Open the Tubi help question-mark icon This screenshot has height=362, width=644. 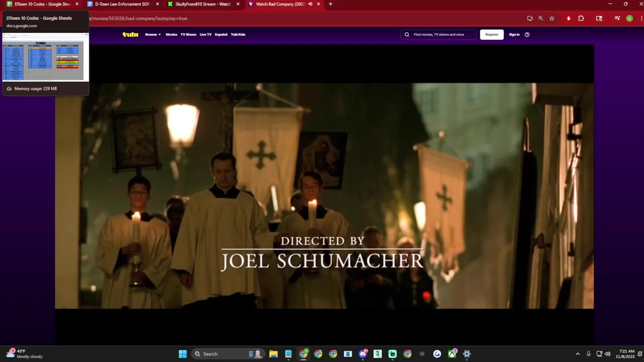tap(527, 35)
